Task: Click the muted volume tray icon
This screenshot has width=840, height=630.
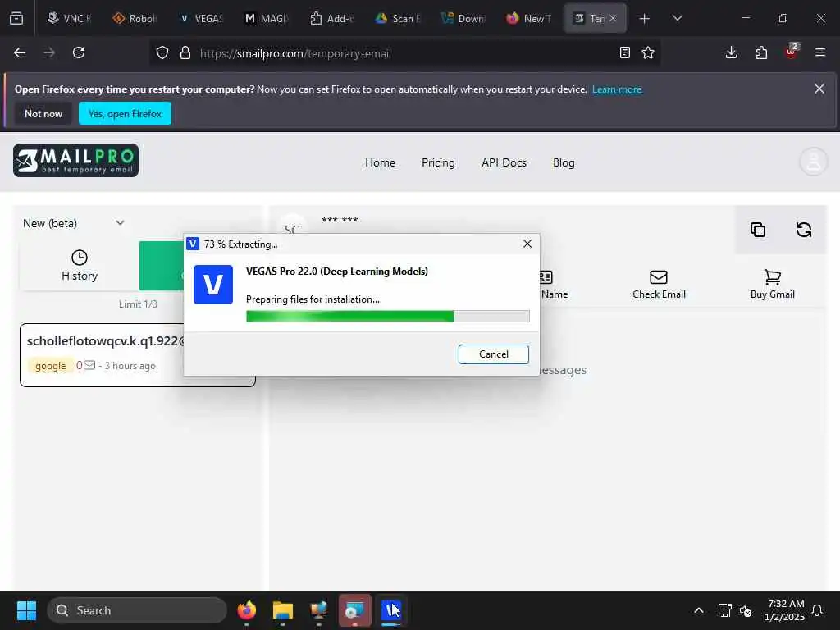Action: pyautogui.click(x=745, y=610)
